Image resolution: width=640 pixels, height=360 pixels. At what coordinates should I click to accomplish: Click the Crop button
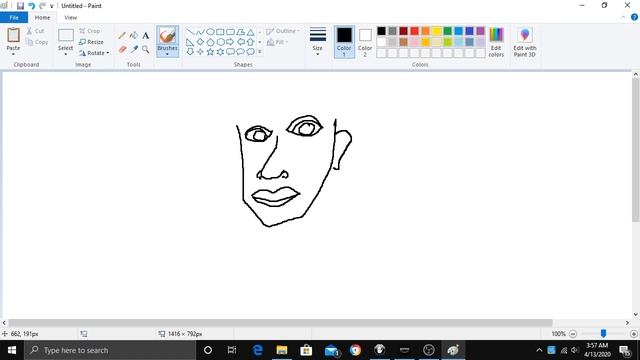90,31
